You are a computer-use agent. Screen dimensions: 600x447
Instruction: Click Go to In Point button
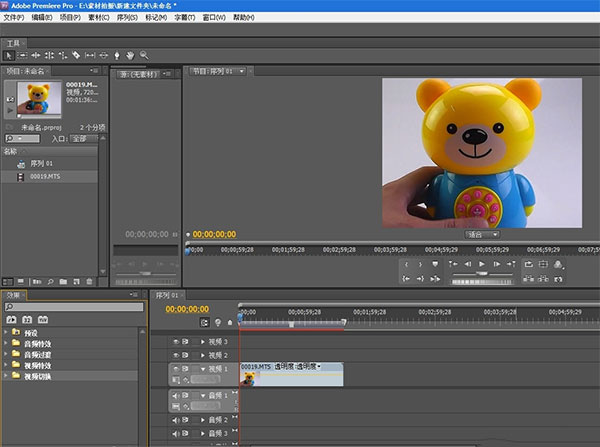[x=406, y=279]
